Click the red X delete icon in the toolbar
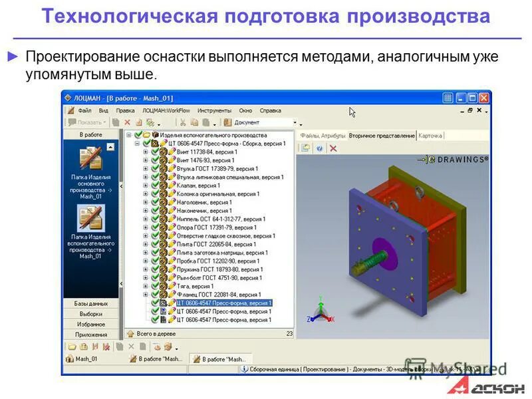 click(x=126, y=123)
